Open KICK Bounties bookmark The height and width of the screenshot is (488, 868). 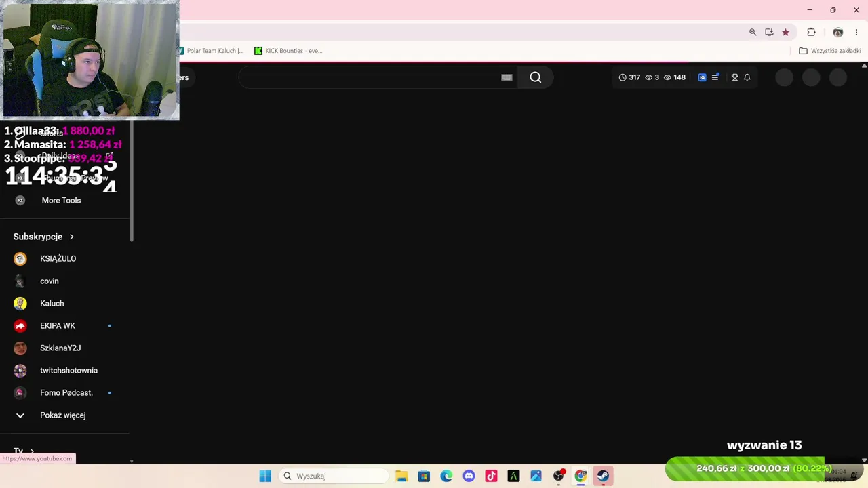click(288, 51)
